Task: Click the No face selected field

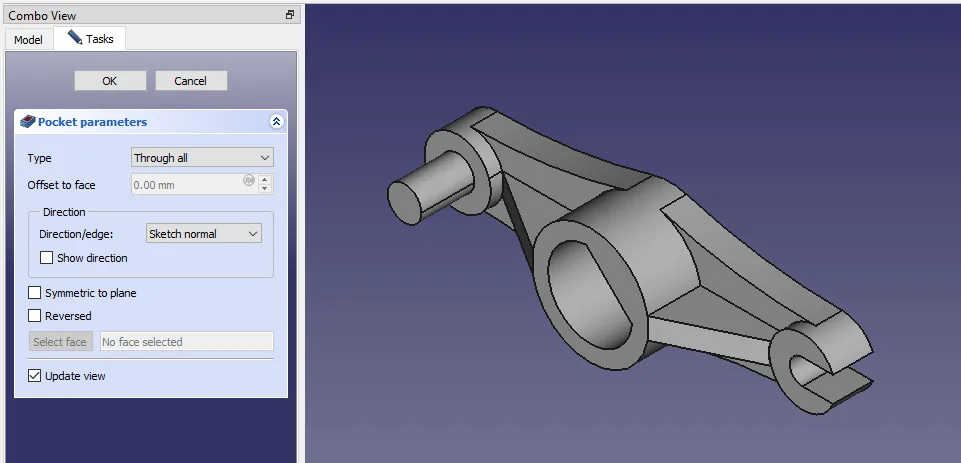Action: [185, 342]
